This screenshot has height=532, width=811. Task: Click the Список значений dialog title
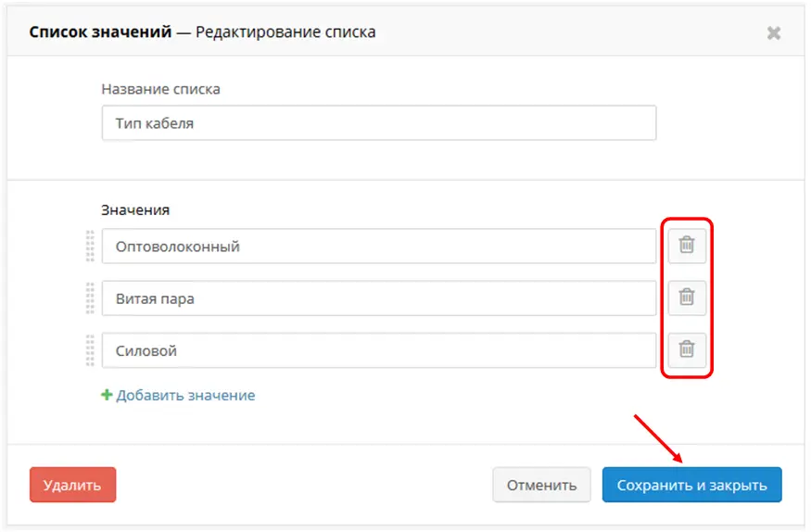[x=100, y=32]
